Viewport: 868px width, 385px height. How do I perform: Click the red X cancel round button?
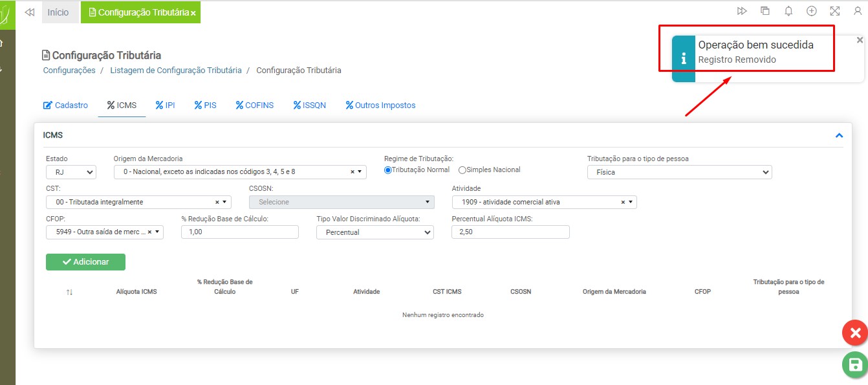855,333
